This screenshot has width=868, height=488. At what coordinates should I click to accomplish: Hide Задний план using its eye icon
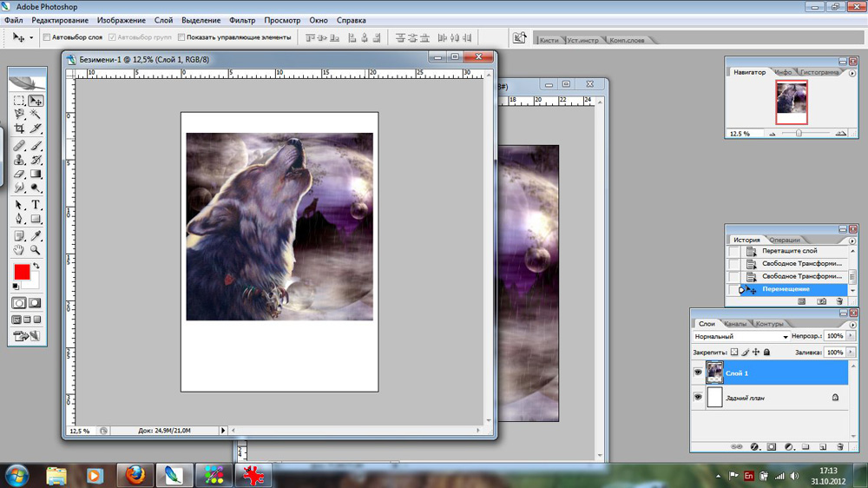[698, 397]
